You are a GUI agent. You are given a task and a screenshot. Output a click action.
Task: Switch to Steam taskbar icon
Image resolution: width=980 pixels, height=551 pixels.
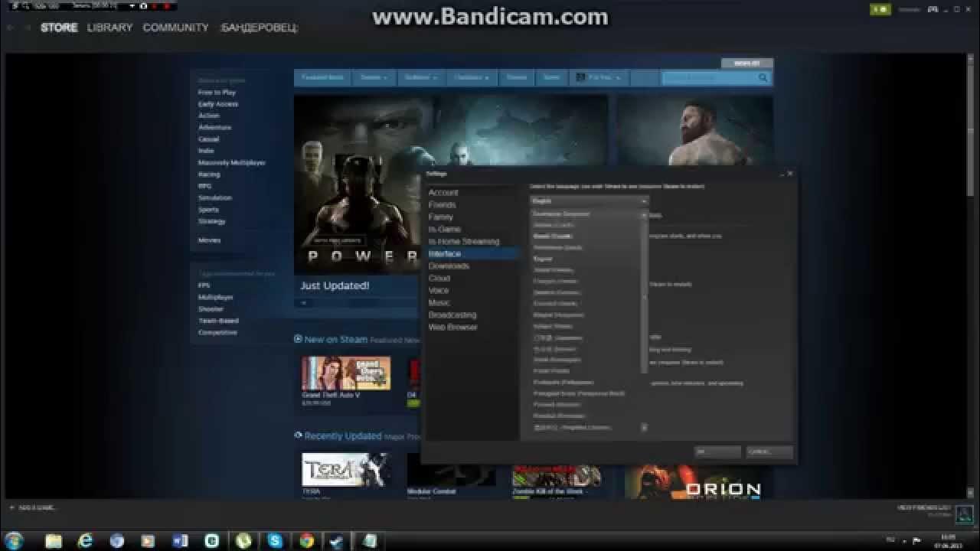pos(338,541)
